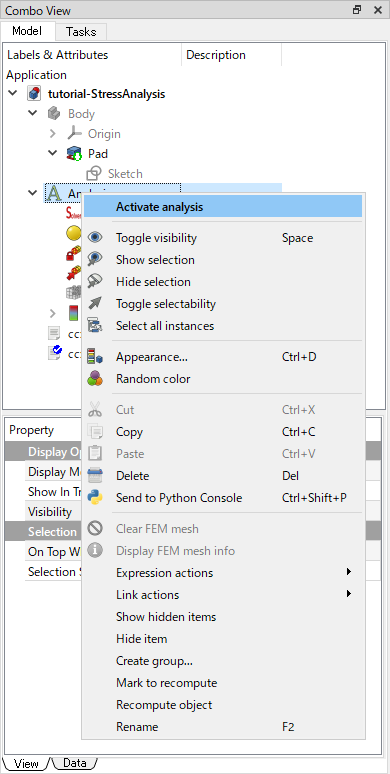This screenshot has width=390, height=774.
Task: Click Show selection icon
Action: click(95, 260)
